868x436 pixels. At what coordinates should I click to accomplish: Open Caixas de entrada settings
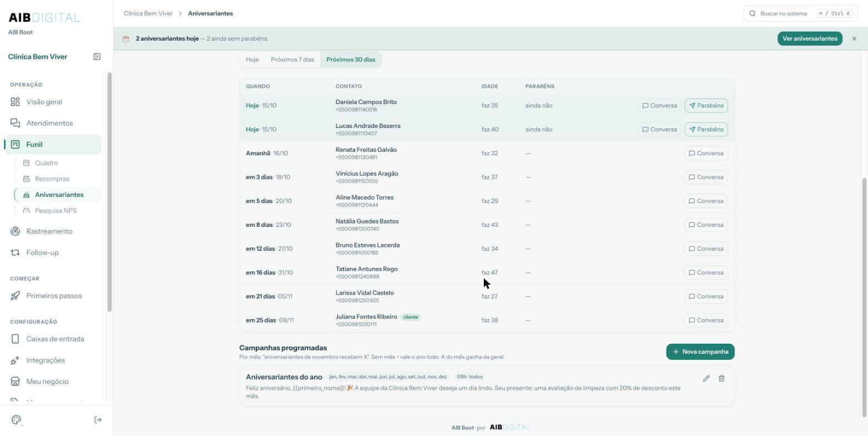click(x=53, y=339)
